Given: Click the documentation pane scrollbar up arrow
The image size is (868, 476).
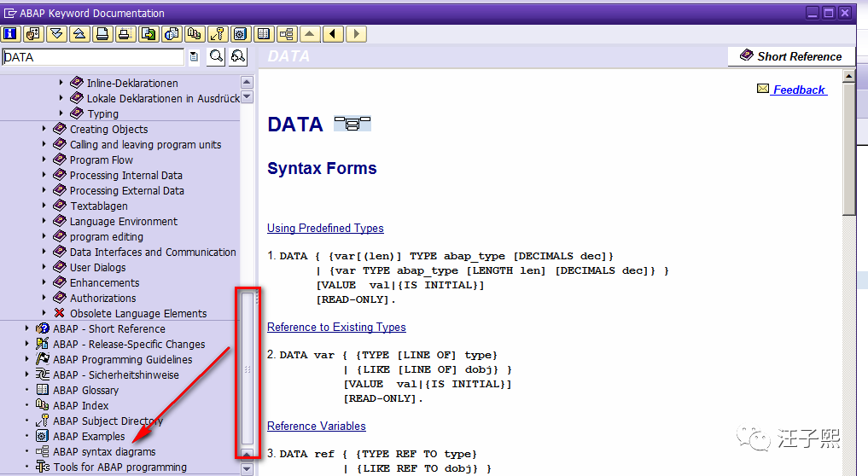Looking at the screenshot, I should point(848,75).
